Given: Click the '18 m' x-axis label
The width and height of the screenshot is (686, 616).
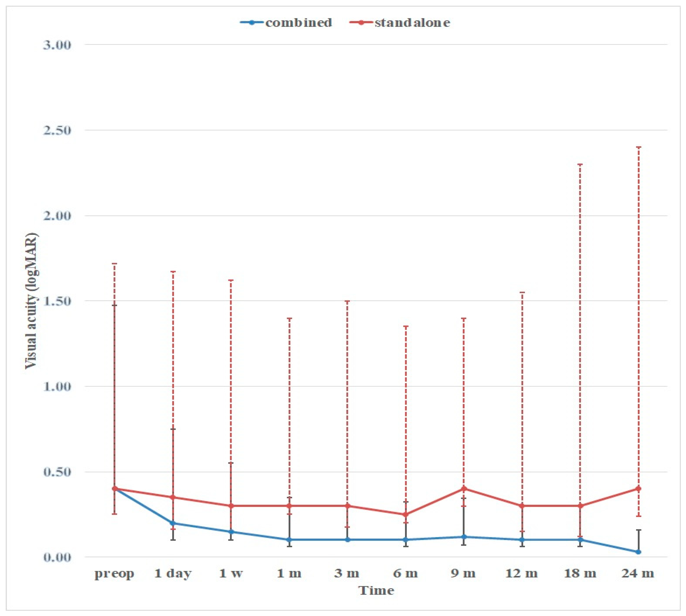Looking at the screenshot, I should [x=580, y=573].
